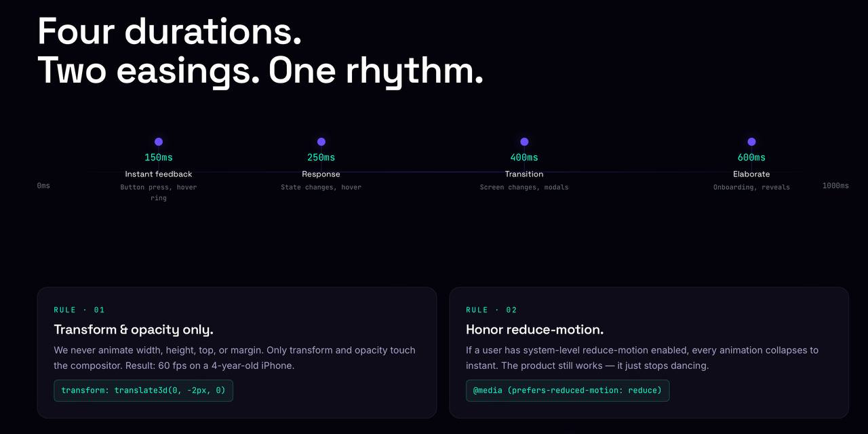Click the purple dot above 150ms
The width and height of the screenshot is (868, 434).
click(159, 142)
